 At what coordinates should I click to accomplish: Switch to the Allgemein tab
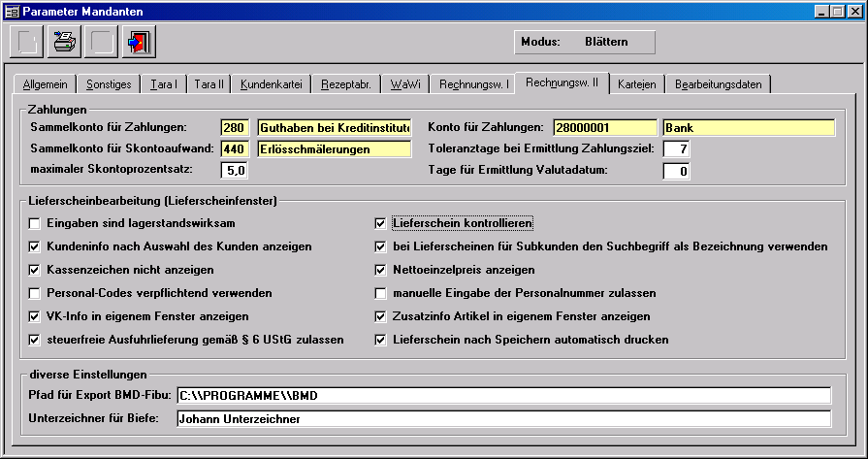click(x=43, y=84)
